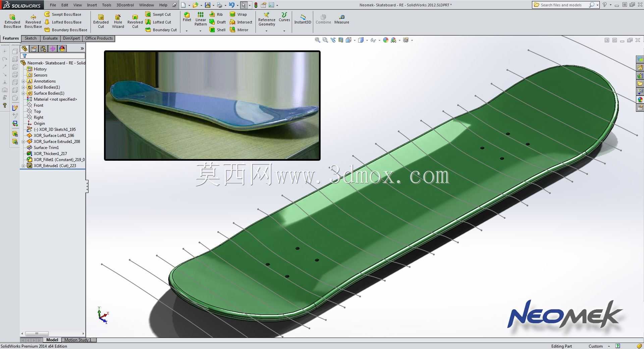Expand the Solid Bodies(1) folder
The height and width of the screenshot is (349, 644).
(x=23, y=87)
